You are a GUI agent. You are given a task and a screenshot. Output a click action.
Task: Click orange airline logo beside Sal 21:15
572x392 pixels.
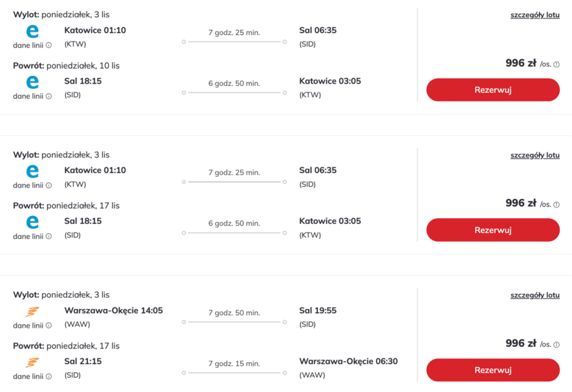tap(32, 363)
